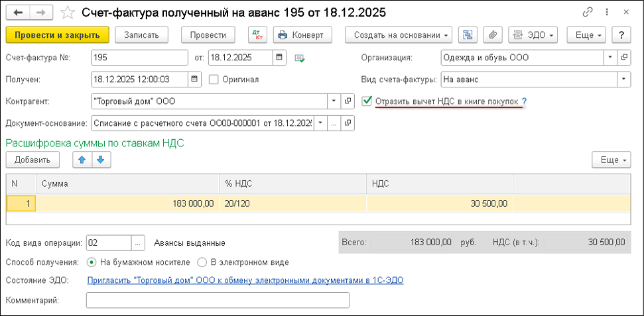Click into the Комментарий input field
The width and height of the screenshot is (644, 316).
pos(218,301)
